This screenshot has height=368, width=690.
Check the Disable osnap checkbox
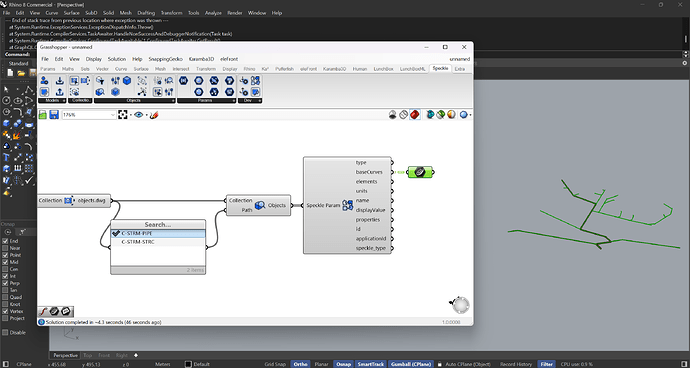5,333
